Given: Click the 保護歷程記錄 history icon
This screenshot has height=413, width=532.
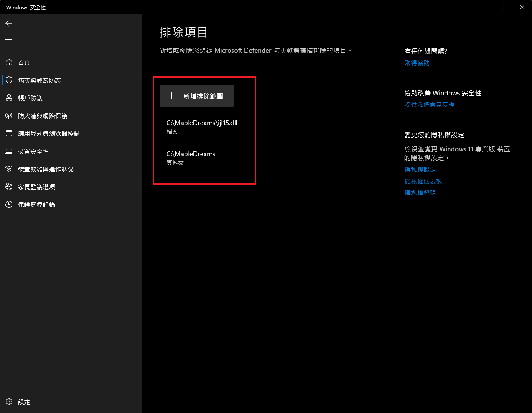Looking at the screenshot, I should coord(9,205).
